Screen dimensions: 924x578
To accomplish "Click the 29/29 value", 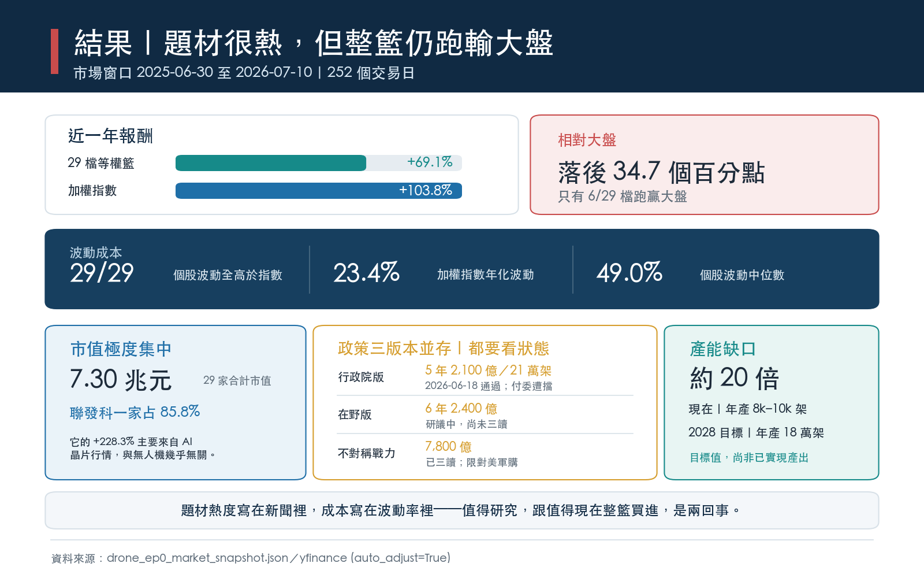I will point(102,273).
